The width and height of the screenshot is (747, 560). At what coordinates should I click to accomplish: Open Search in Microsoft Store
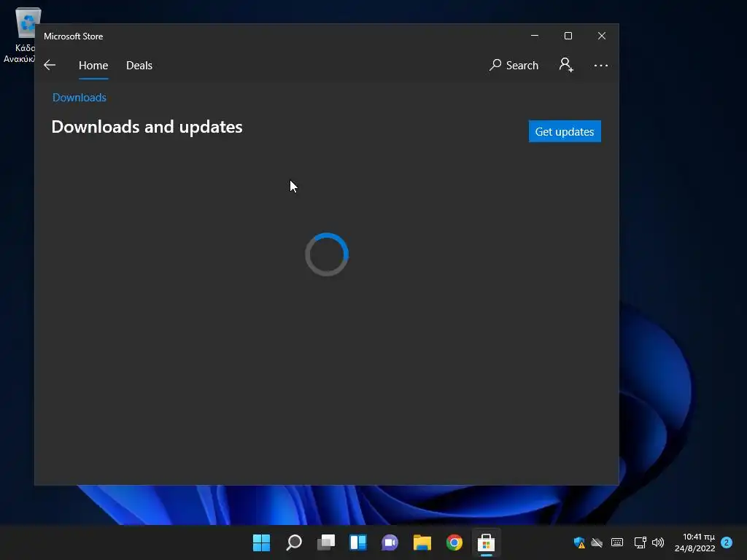514,65
